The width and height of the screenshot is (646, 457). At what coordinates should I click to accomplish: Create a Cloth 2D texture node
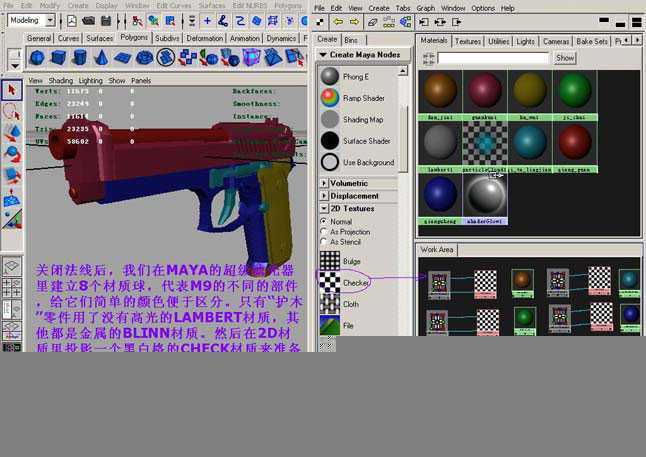coord(340,304)
